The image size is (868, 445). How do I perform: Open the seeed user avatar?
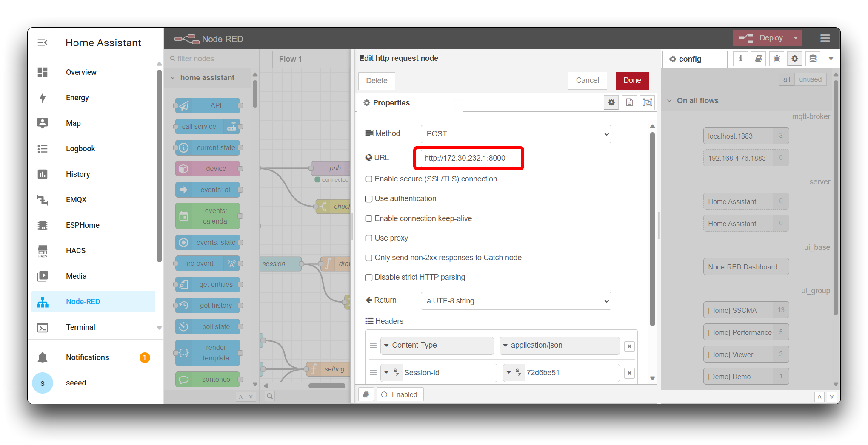(x=43, y=383)
